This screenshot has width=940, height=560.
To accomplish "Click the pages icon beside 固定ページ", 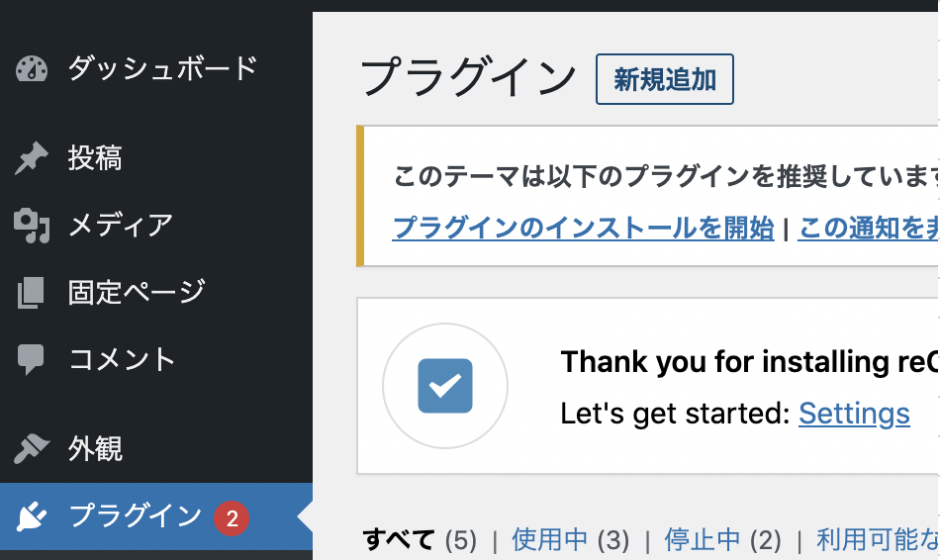I will coord(32,293).
